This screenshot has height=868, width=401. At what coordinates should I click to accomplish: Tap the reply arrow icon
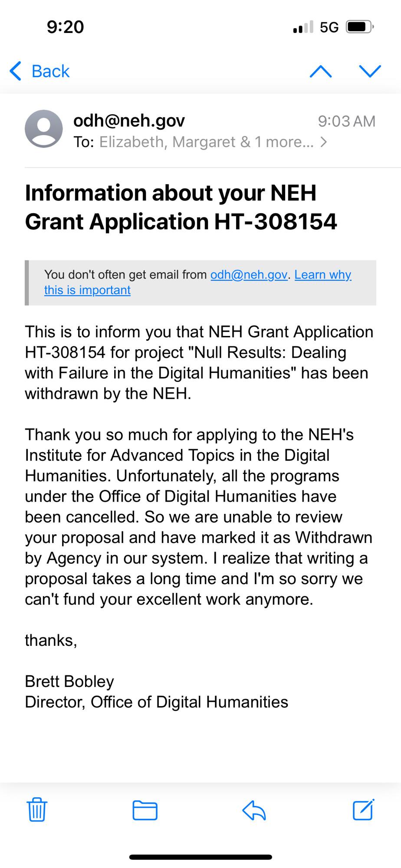click(254, 810)
